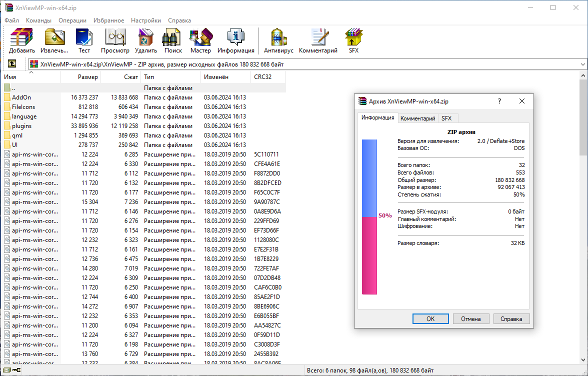Close the archive info dialog
This screenshot has width=588, height=376.
pyautogui.click(x=521, y=101)
